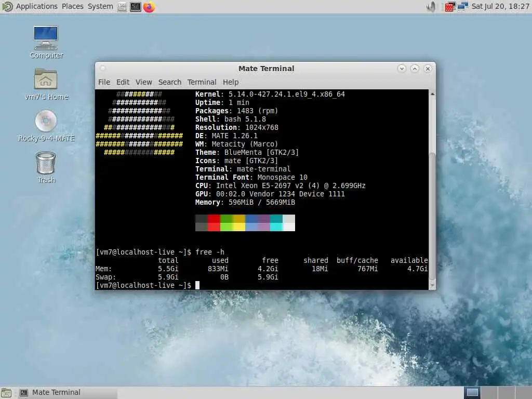Click the 'GPU: 00:02.0 Vendor' line
This screenshot has height=399, width=532.
[270, 194]
